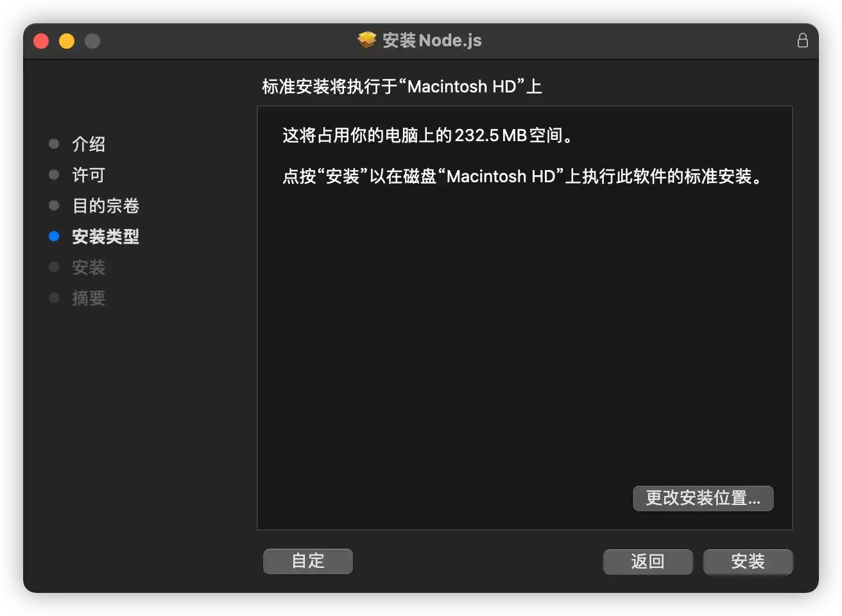This screenshot has height=616, width=842.
Task: Click the gray bullet beside 介绍
Action: pyautogui.click(x=54, y=144)
